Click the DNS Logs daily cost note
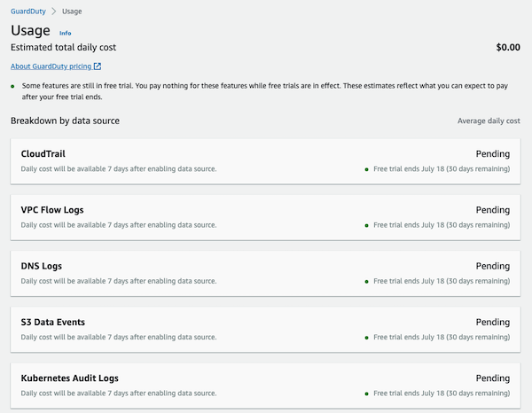 (x=119, y=281)
